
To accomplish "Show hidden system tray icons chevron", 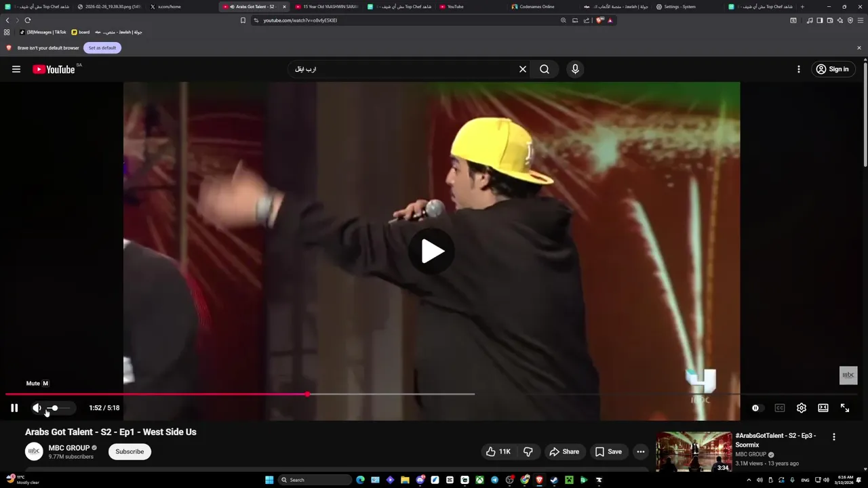I will pyautogui.click(x=749, y=480).
